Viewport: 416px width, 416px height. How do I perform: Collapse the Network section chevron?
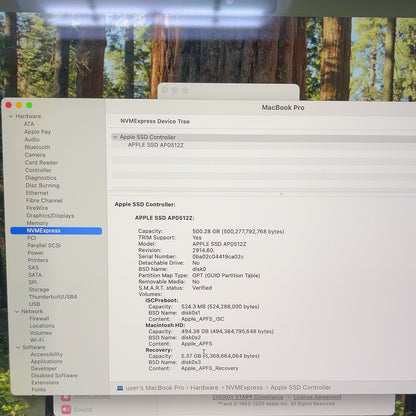tap(17, 311)
